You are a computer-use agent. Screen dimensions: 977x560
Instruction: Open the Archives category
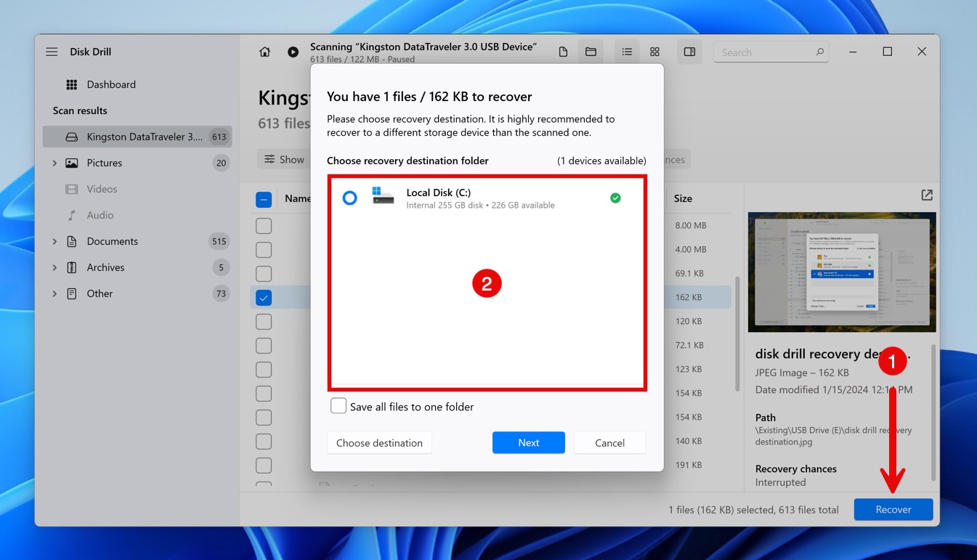[105, 267]
